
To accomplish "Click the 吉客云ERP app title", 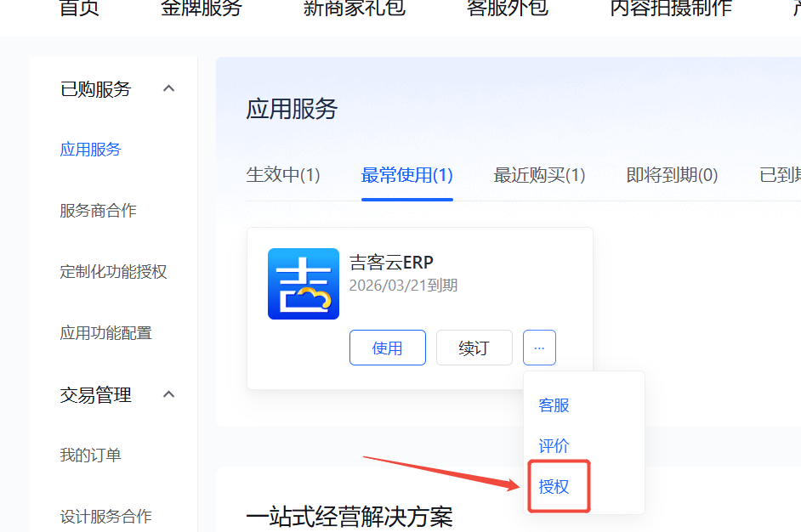I will click(391, 263).
